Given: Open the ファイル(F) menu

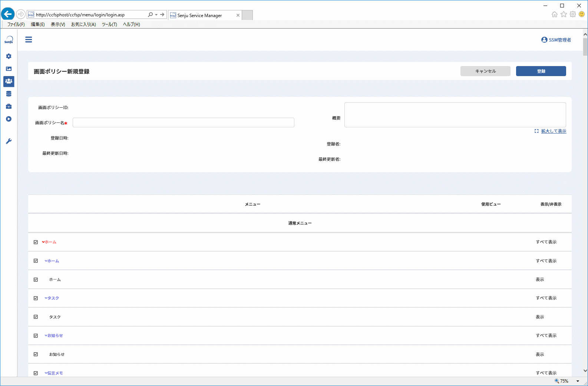Looking at the screenshot, I should tap(16, 24).
